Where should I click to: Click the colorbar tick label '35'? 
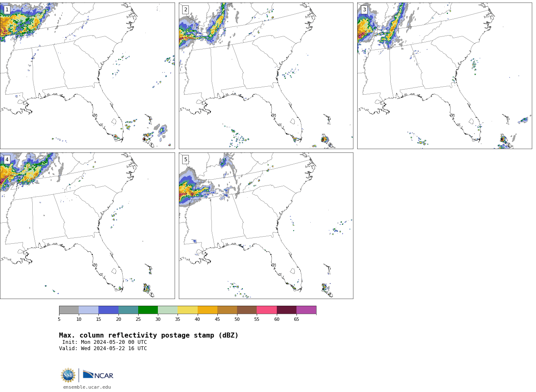point(178,320)
